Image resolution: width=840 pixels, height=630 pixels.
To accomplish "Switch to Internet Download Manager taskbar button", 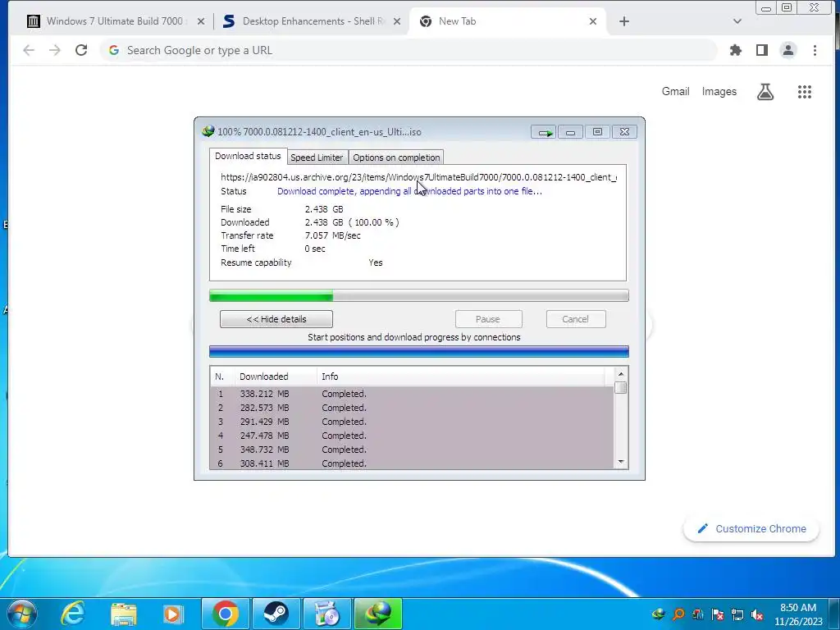I will pyautogui.click(x=378, y=614).
